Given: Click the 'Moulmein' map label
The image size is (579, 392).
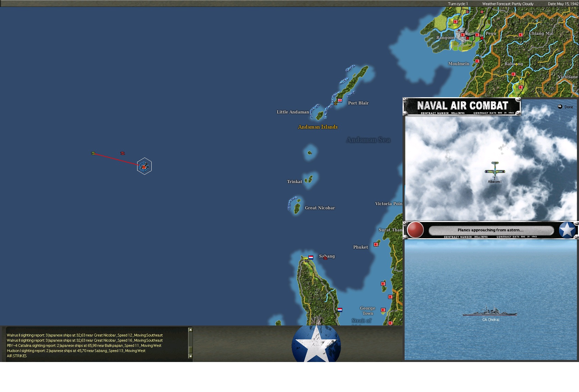Looking at the screenshot, I should [x=459, y=63].
